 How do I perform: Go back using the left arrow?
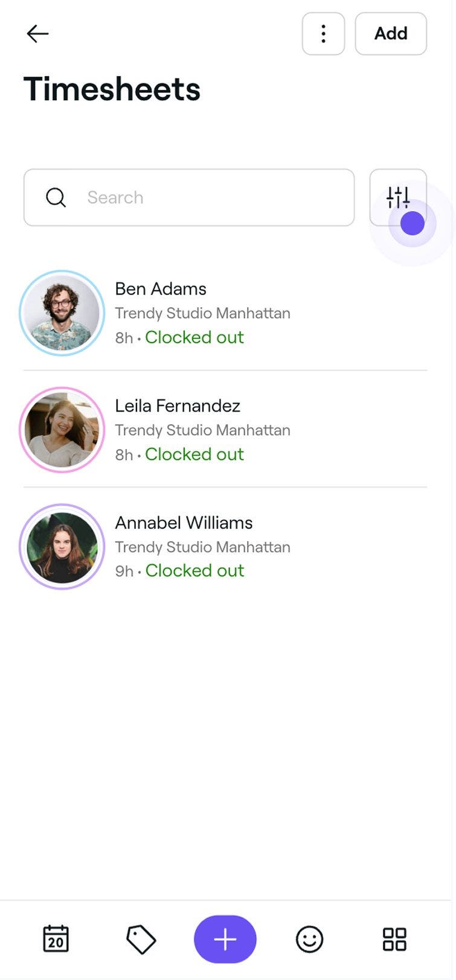[37, 34]
